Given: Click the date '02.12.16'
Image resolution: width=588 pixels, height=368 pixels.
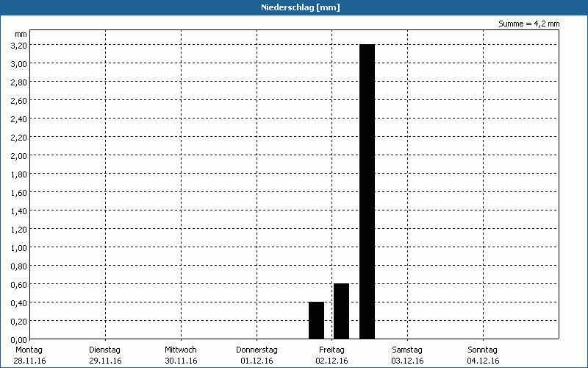Looking at the screenshot, I should click(332, 361).
